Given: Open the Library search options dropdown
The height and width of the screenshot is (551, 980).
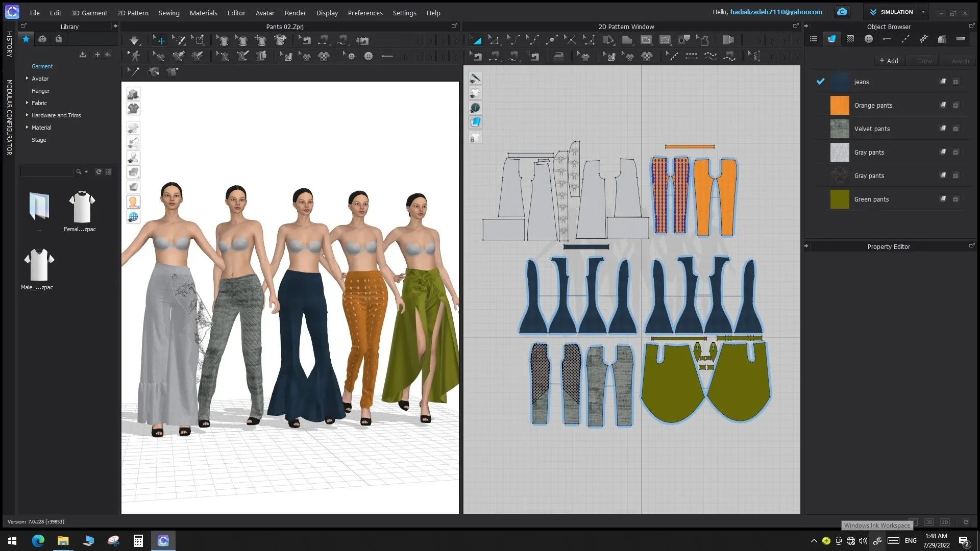Looking at the screenshot, I should click(x=86, y=172).
